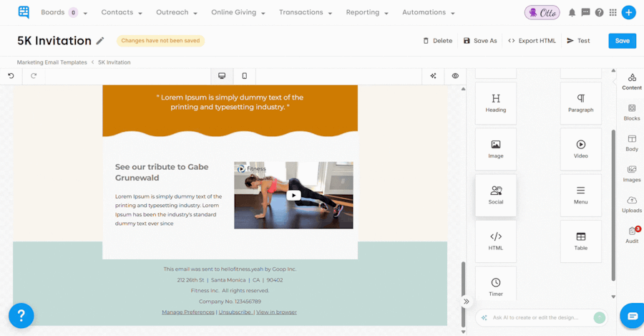Edit the 5K Invitation title pencil icon
The height and width of the screenshot is (336, 644).
99,41
